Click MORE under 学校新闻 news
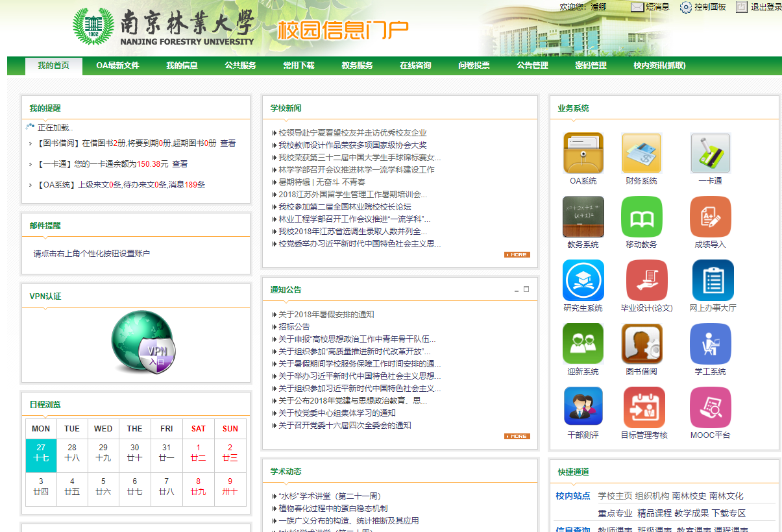 point(516,254)
